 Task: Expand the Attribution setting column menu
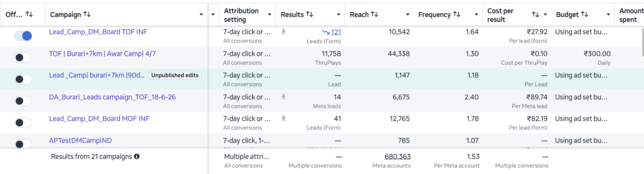[269, 14]
